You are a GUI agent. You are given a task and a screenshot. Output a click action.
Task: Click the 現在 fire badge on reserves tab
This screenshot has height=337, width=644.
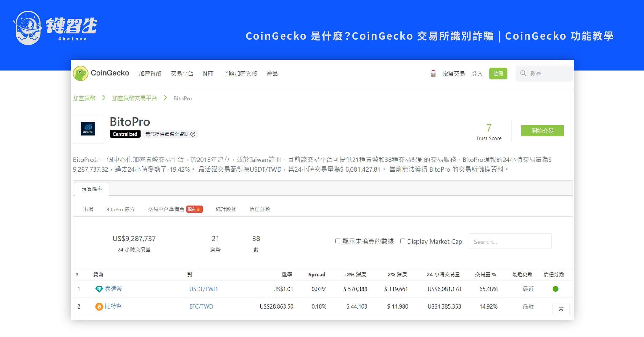click(x=194, y=209)
